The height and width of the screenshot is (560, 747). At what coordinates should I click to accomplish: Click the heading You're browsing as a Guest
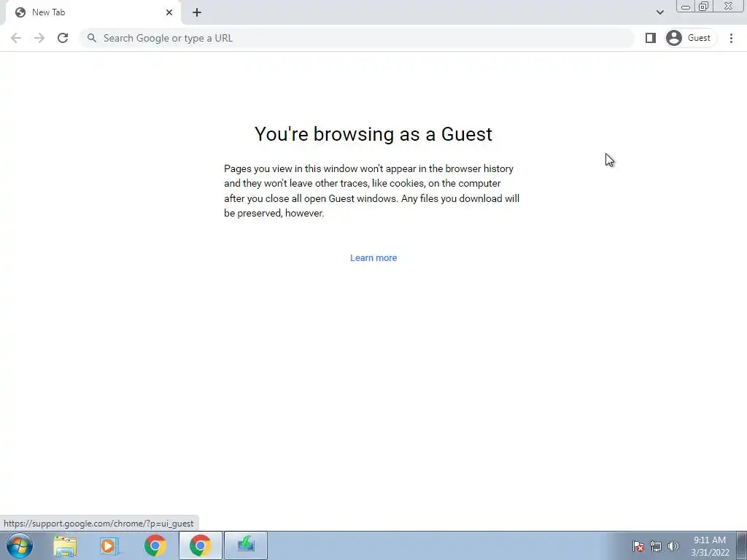coord(373,134)
